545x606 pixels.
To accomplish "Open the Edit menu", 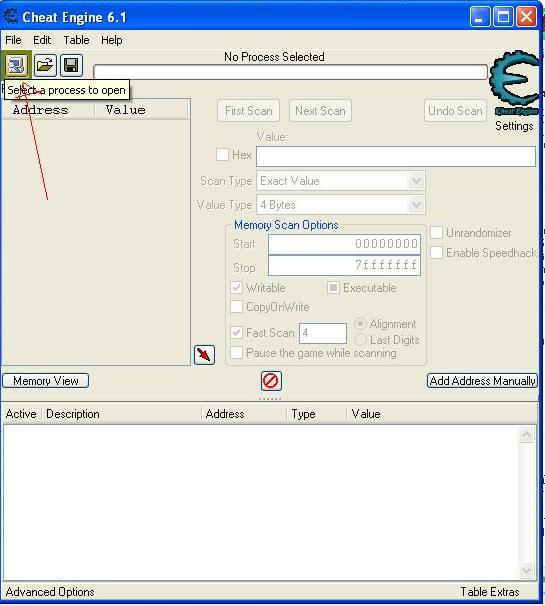I will click(x=42, y=40).
